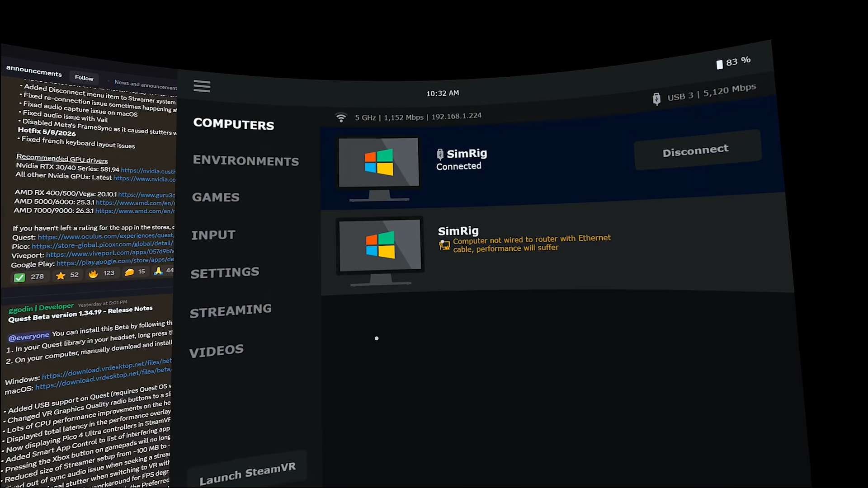Open the AMD 7000/9000 driver link
The width and height of the screenshot is (868, 488).
134,211
